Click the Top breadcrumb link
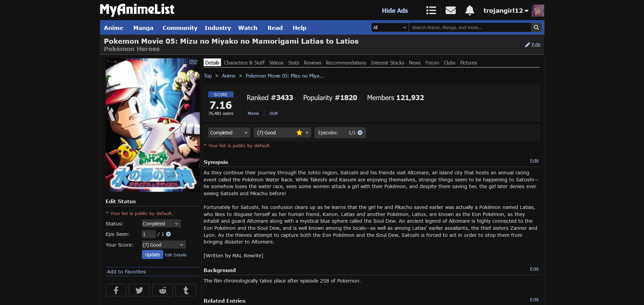644x305 pixels. point(208,76)
